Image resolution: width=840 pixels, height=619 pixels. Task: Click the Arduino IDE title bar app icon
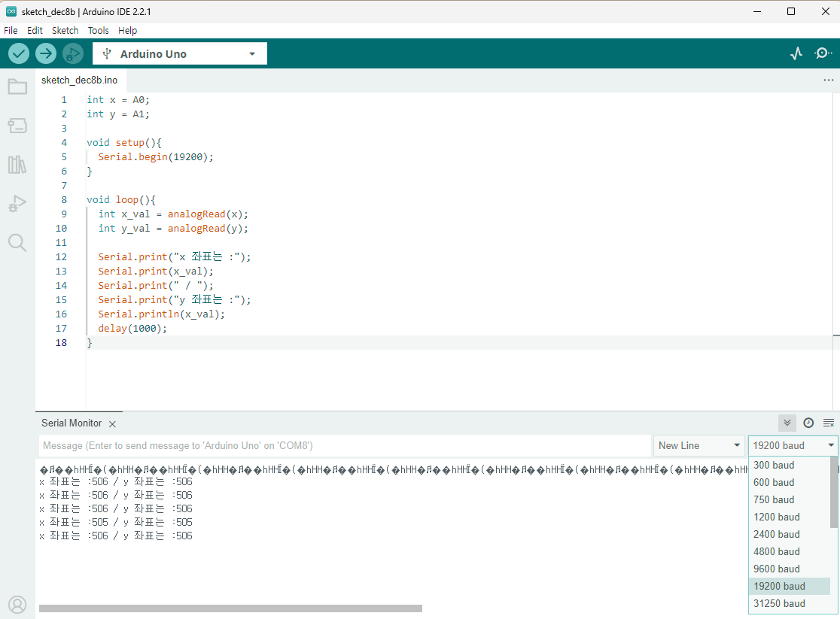click(x=11, y=11)
